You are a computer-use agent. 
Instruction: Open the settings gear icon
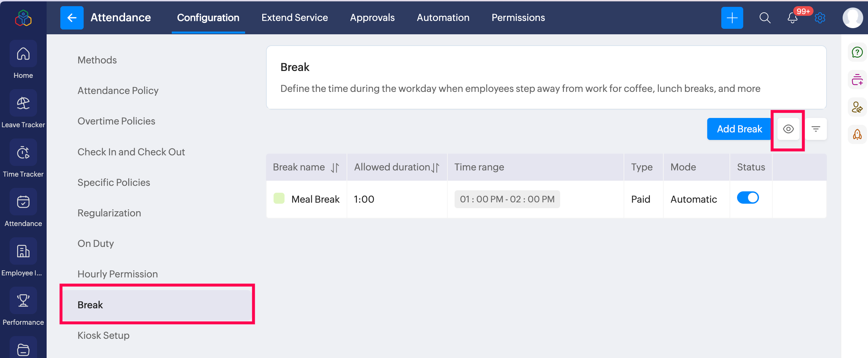(x=820, y=18)
